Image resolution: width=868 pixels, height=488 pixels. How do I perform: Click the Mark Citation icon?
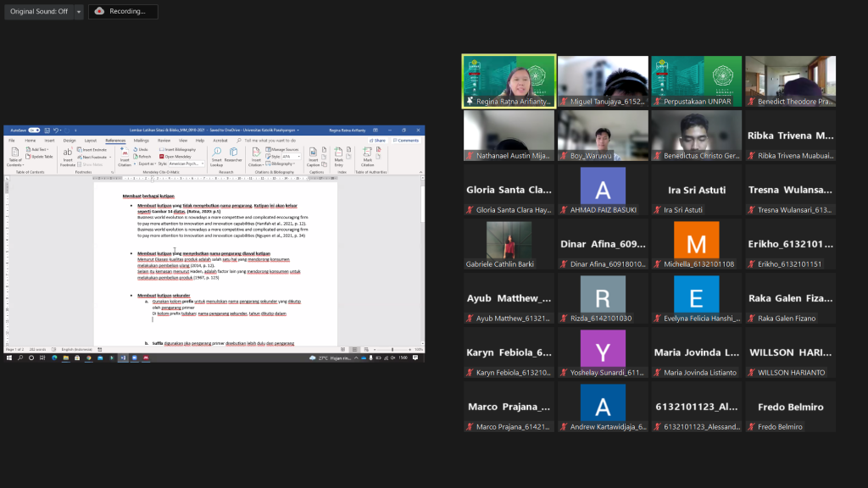[368, 153]
